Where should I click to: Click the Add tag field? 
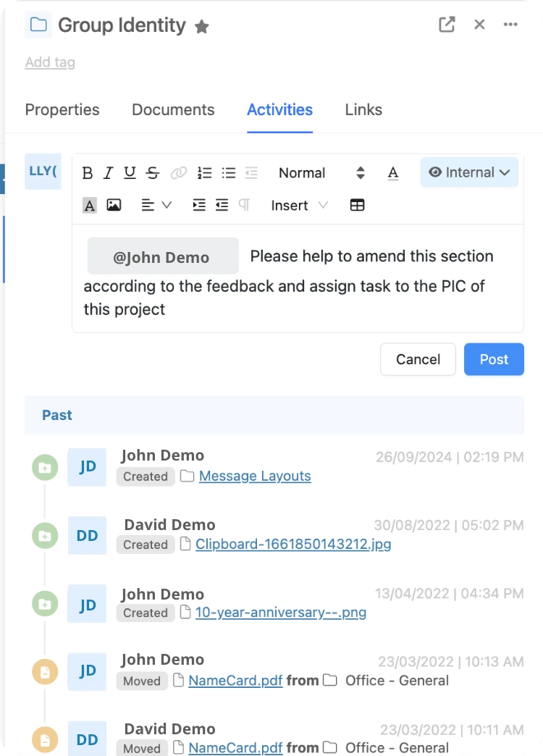point(49,62)
